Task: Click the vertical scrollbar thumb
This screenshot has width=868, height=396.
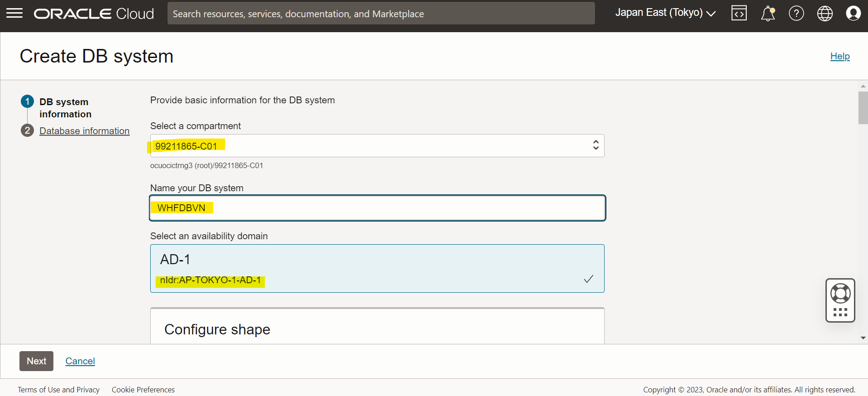Action: (x=863, y=108)
